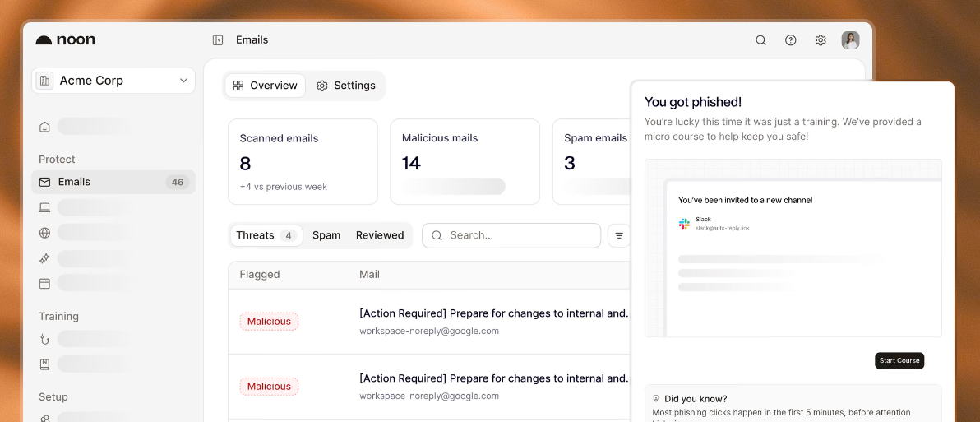Open the filter button next to search
Screen dimensions: 980x422
[x=619, y=236]
